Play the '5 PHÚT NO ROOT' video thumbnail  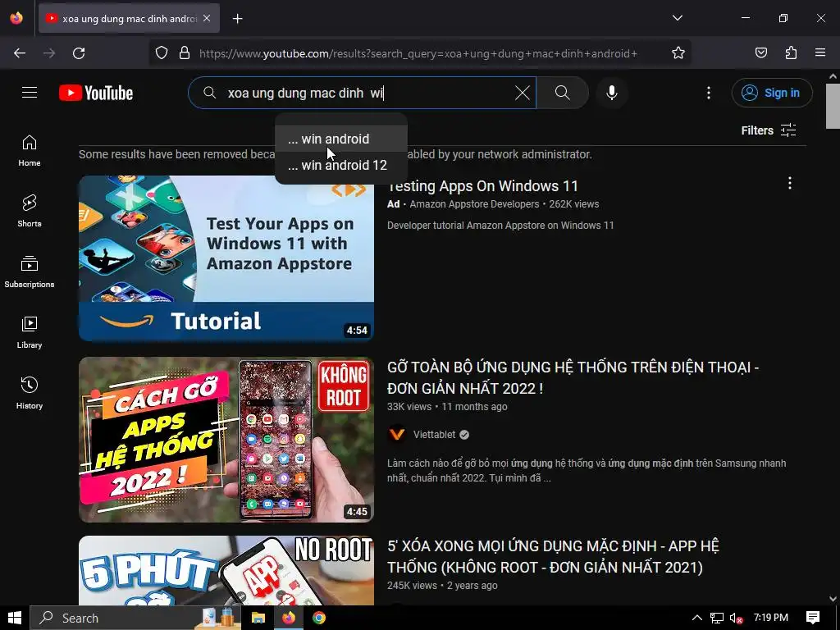click(226, 571)
